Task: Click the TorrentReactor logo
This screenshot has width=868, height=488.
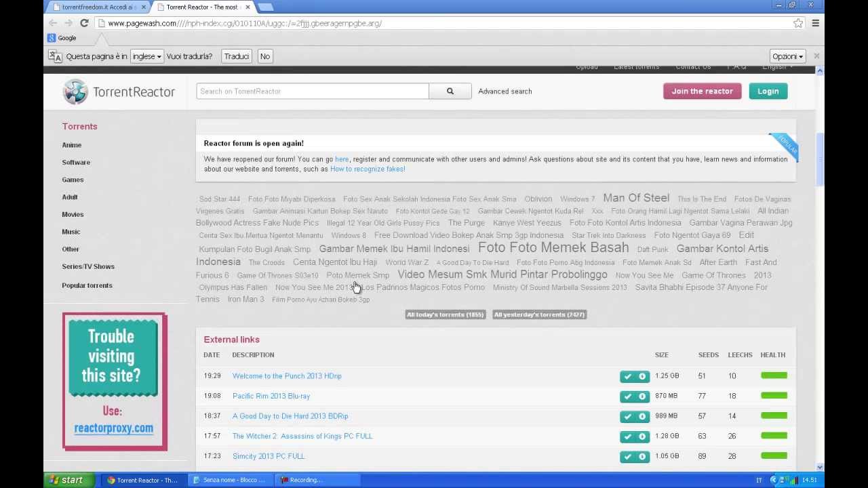Action: pos(119,91)
